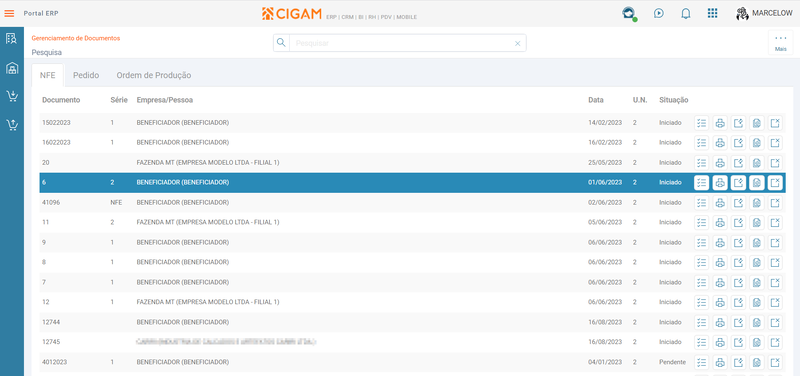Open the warehouse sidebar icon
The height and width of the screenshot is (376, 800).
(x=11, y=68)
